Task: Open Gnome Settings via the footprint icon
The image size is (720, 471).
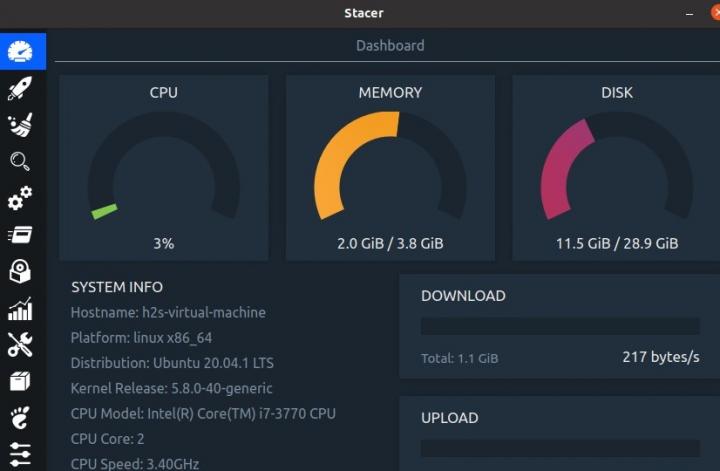Action: click(20, 417)
